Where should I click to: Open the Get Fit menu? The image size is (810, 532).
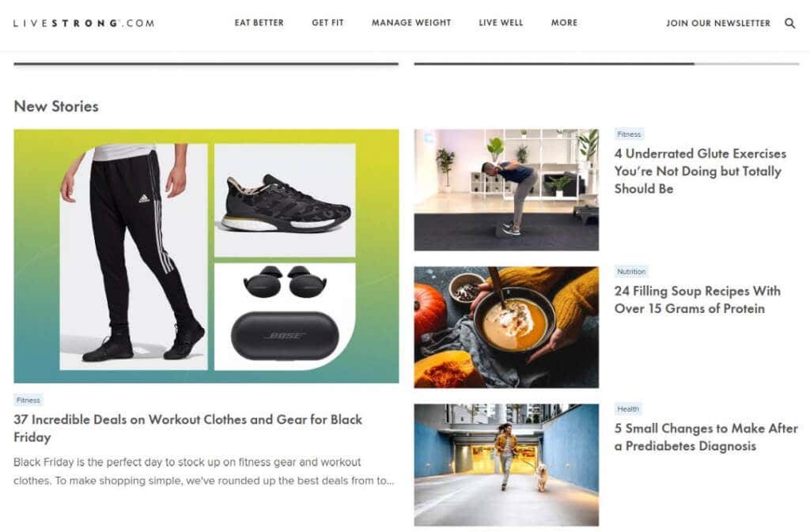327,23
